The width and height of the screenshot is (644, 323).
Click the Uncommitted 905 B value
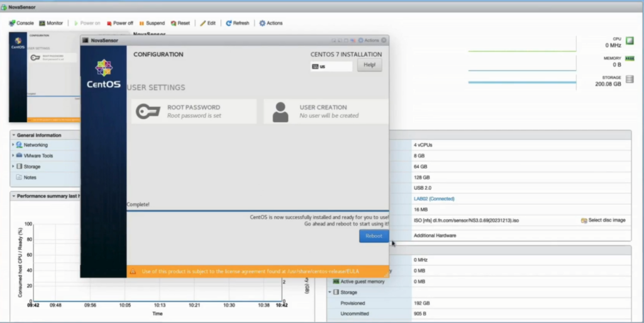click(x=420, y=314)
